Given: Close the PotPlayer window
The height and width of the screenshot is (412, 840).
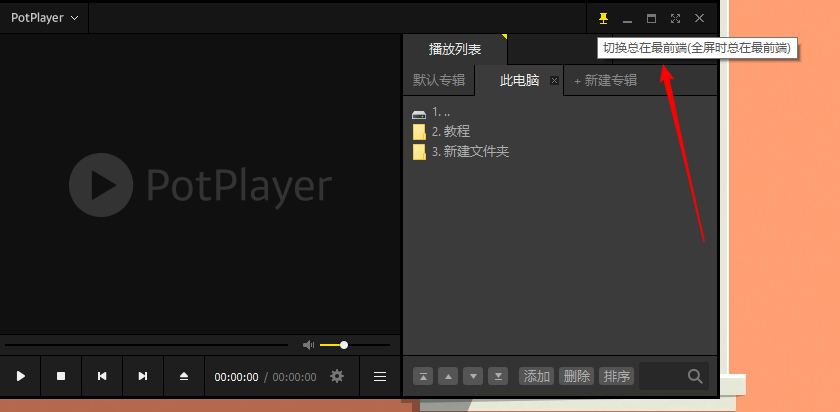Looking at the screenshot, I should [699, 18].
